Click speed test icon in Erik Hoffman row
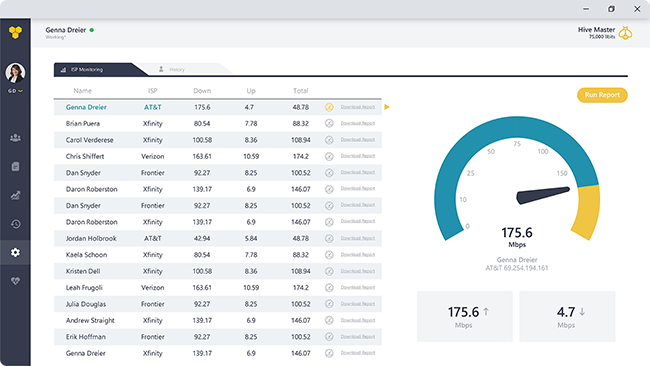 point(329,337)
